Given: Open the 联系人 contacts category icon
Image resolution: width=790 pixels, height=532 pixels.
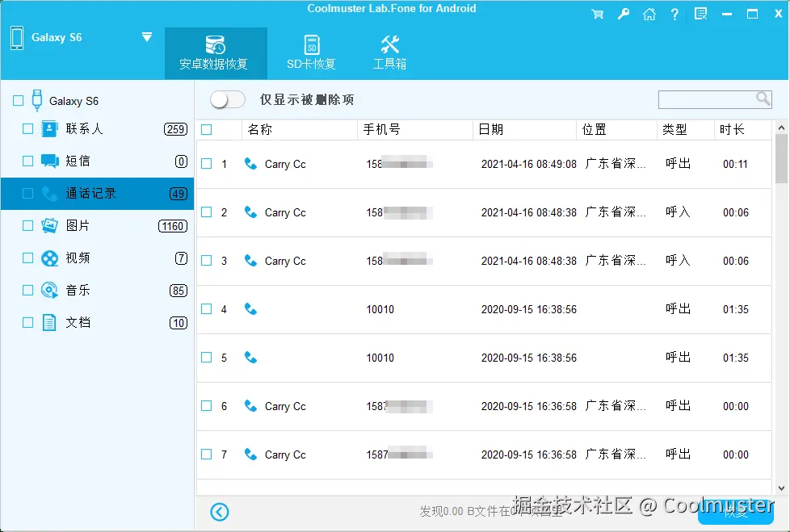Looking at the screenshot, I should (49, 128).
